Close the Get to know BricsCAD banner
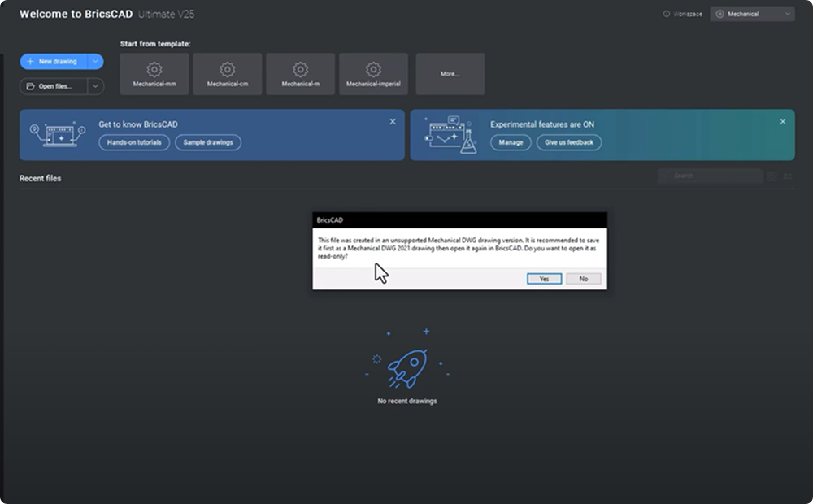813x504 pixels. (393, 121)
